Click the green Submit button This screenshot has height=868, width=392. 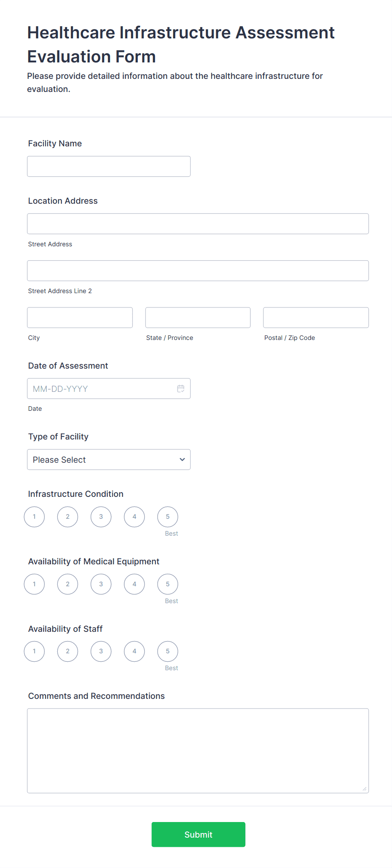coord(198,834)
